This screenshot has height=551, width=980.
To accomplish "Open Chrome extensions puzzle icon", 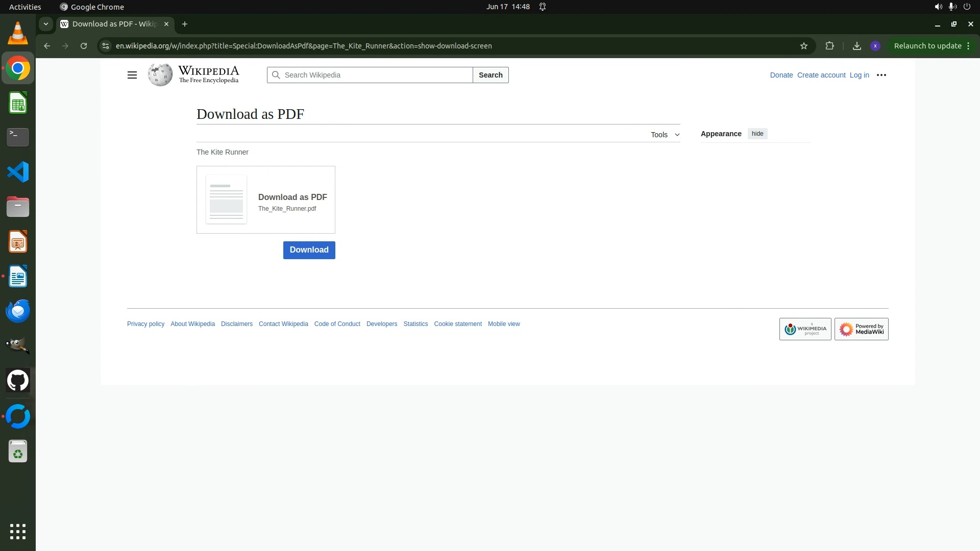I will pos(829,46).
